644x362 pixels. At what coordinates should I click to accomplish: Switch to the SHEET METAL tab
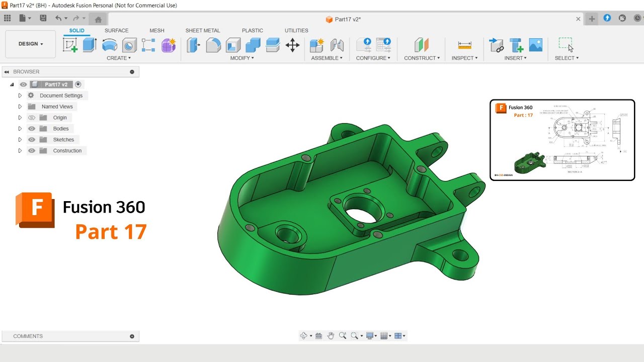tap(203, 31)
